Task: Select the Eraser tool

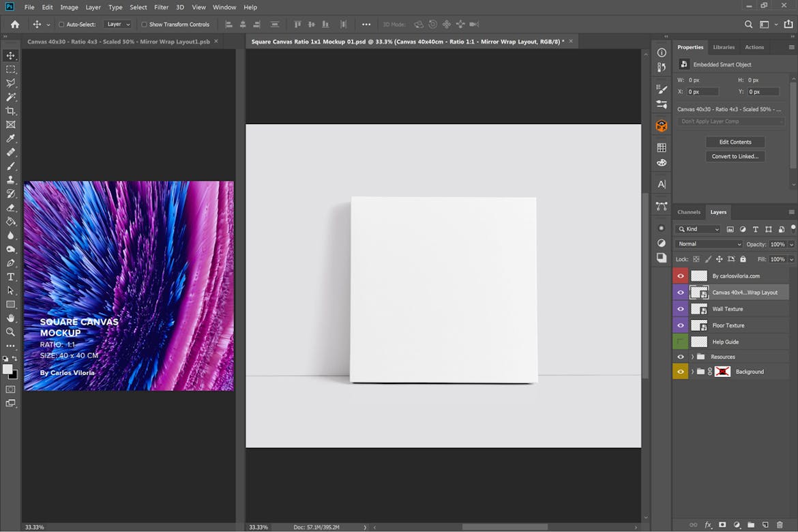Action: pyautogui.click(x=10, y=207)
